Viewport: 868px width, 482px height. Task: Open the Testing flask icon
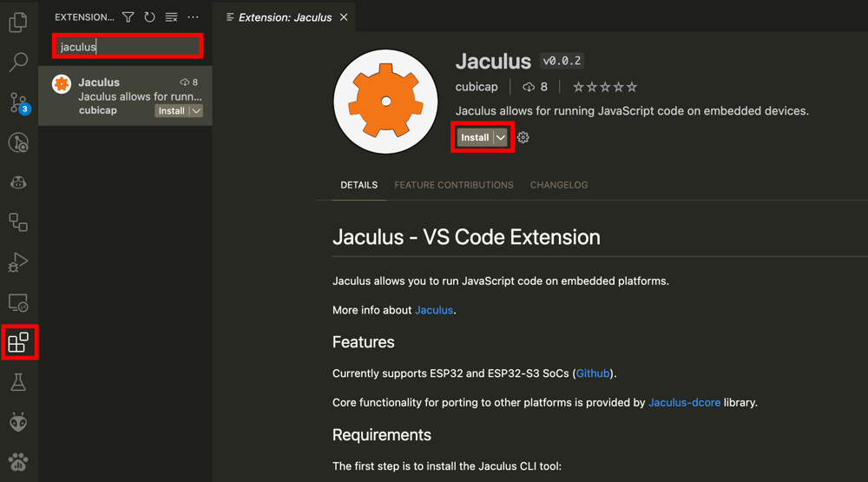18,382
